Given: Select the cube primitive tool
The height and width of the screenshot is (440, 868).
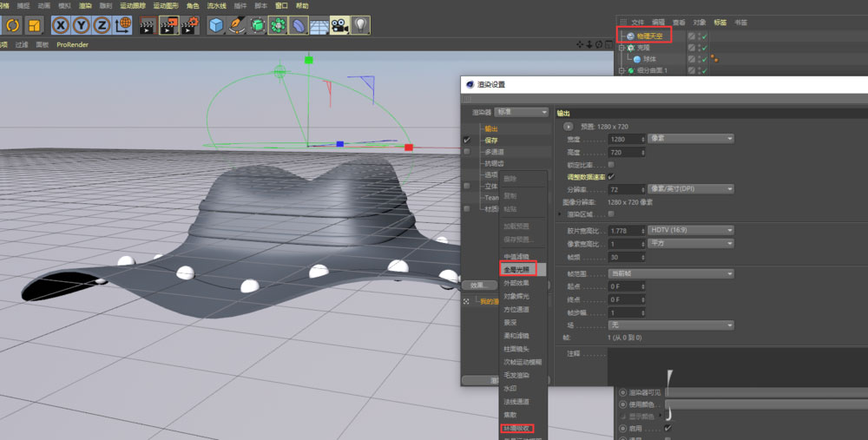Looking at the screenshot, I should [x=215, y=24].
